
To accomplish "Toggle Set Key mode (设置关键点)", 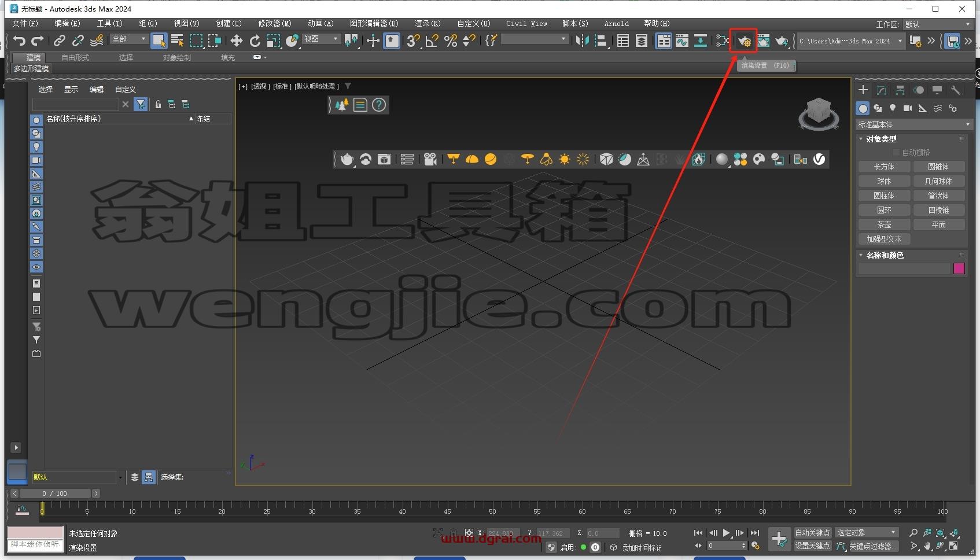I will [x=812, y=546].
